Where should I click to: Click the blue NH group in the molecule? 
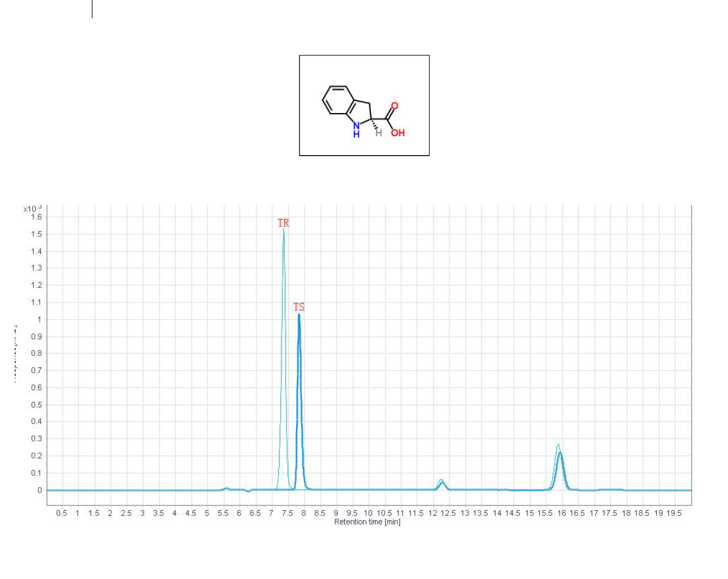(x=356, y=130)
